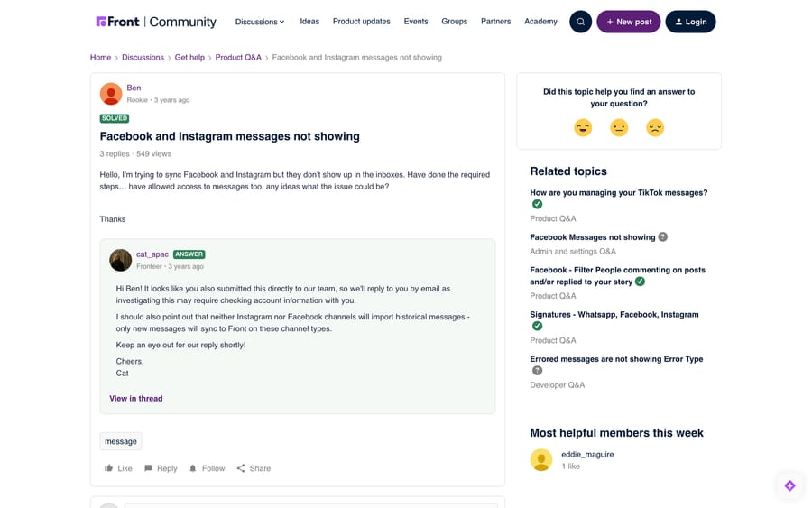812x508 pixels.
Task: Go to Home breadcrumb
Action: [x=100, y=58]
